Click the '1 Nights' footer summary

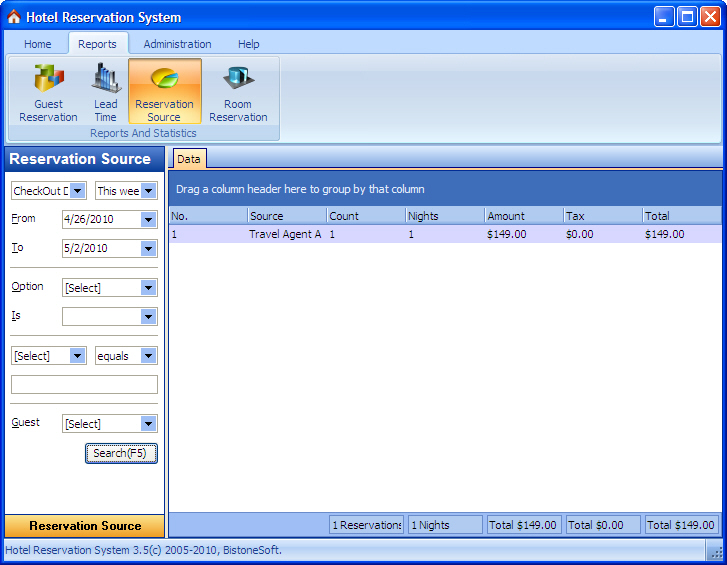(445, 525)
